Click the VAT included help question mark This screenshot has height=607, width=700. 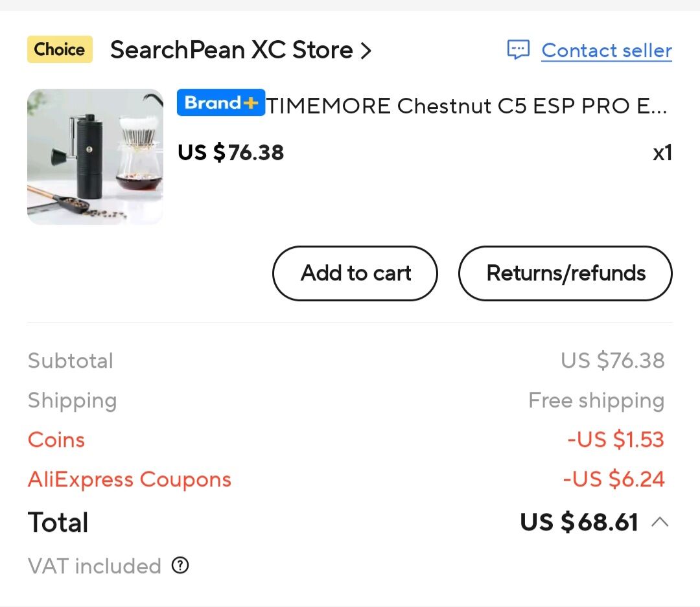pyautogui.click(x=180, y=566)
